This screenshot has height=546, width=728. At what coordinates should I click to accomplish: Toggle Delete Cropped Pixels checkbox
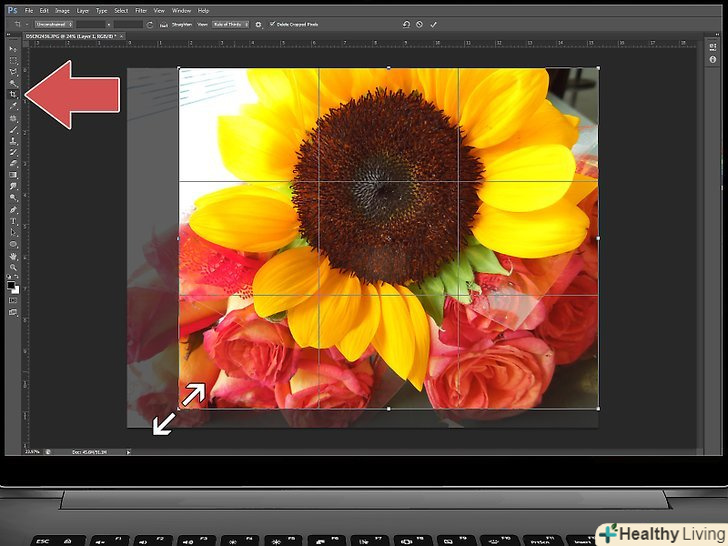point(271,23)
